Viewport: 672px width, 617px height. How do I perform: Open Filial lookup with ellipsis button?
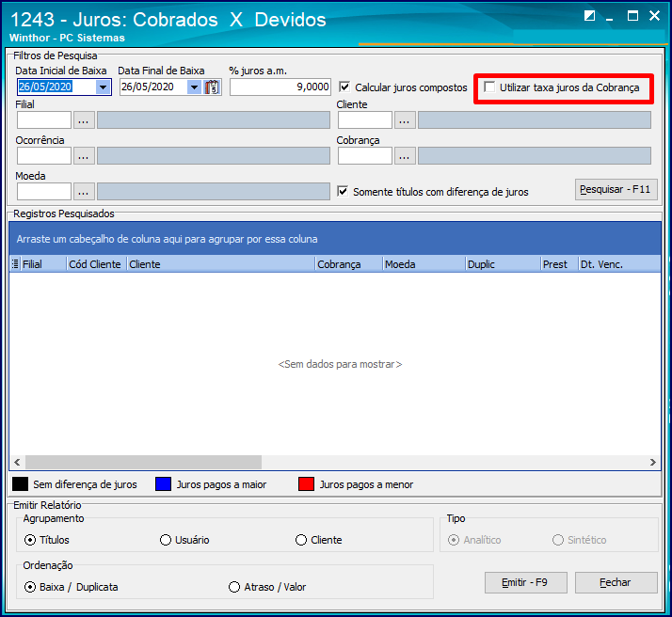click(84, 120)
